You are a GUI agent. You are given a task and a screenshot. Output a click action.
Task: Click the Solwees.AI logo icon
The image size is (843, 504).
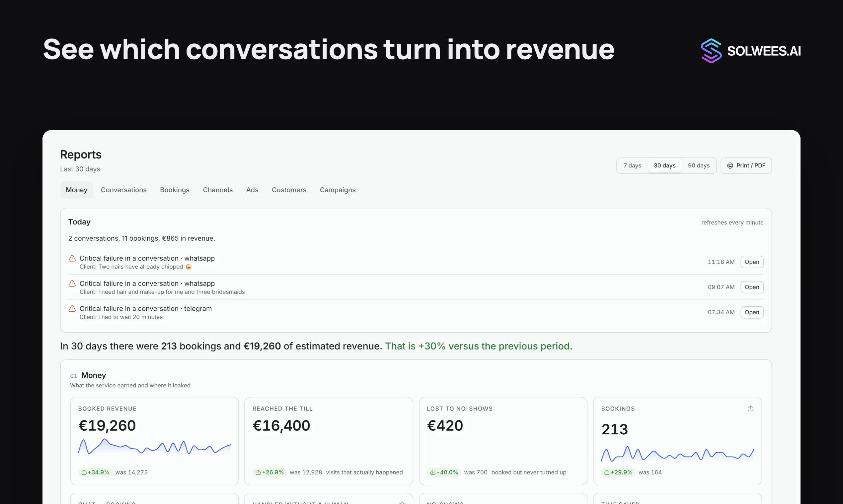point(711,51)
